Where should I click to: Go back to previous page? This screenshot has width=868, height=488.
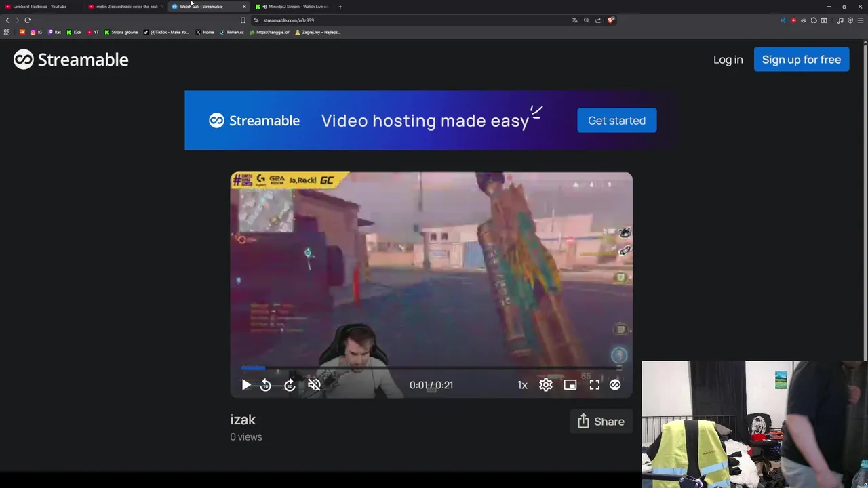click(7, 20)
